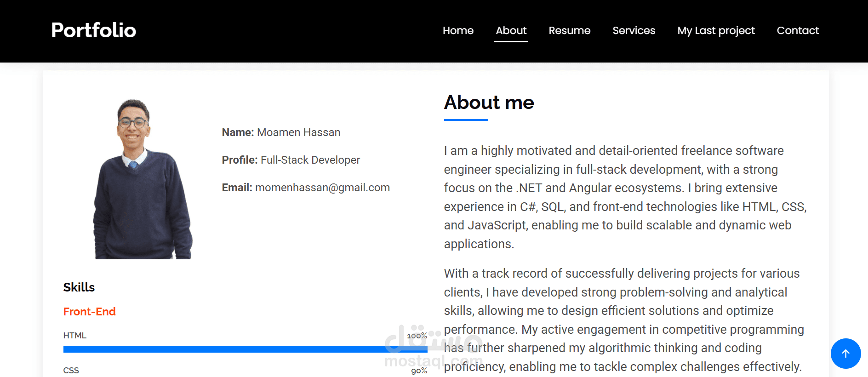
Task: Click the About me heading
Action: coord(489,103)
